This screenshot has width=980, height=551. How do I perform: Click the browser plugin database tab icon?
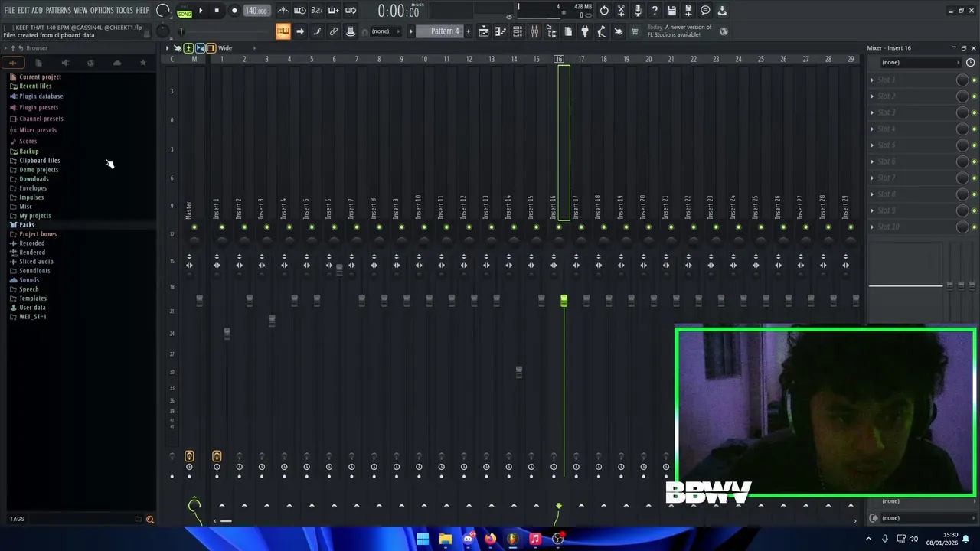point(65,63)
